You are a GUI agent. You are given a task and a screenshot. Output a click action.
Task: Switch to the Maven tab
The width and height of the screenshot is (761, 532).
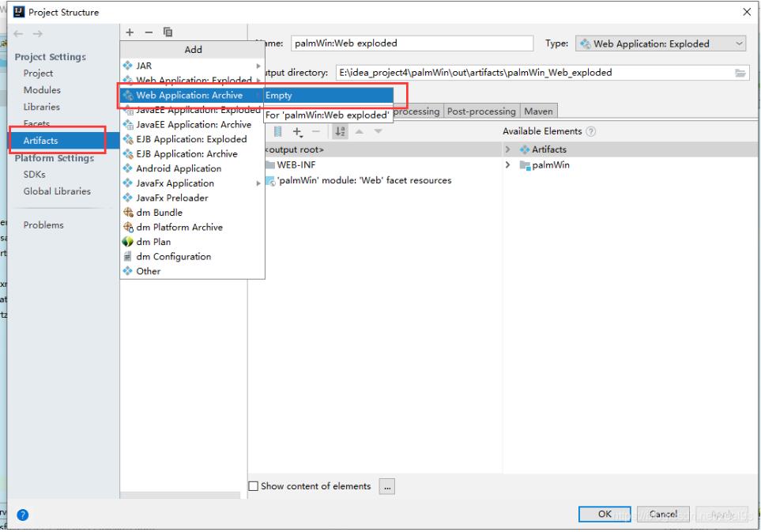click(x=539, y=111)
